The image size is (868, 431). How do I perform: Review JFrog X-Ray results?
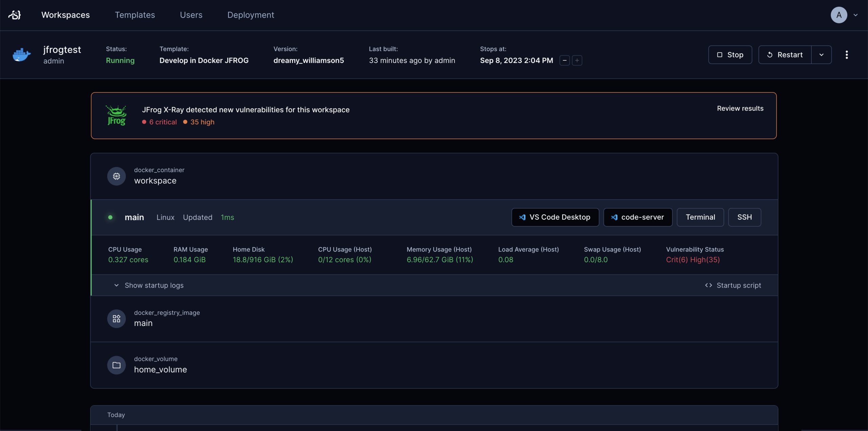point(740,108)
